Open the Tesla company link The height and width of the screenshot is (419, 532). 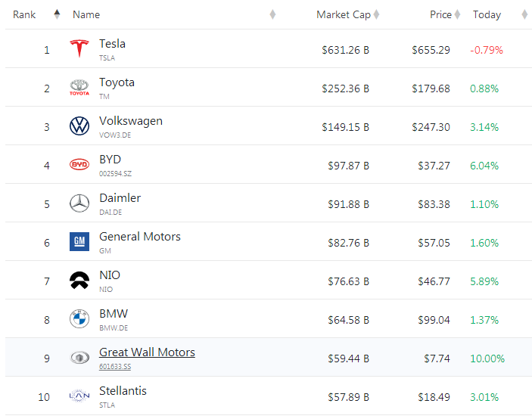tap(112, 44)
